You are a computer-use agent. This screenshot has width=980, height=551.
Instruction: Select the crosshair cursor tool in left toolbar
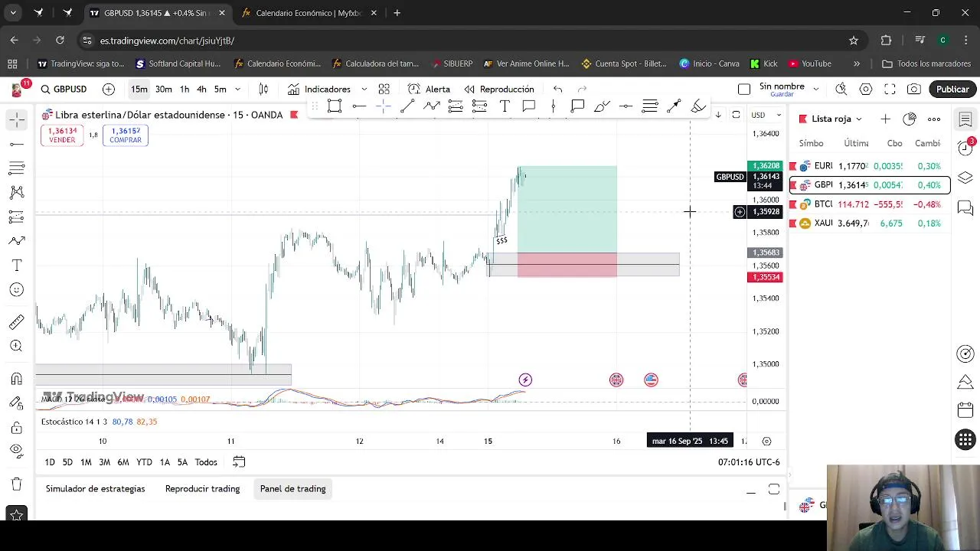[x=16, y=119]
